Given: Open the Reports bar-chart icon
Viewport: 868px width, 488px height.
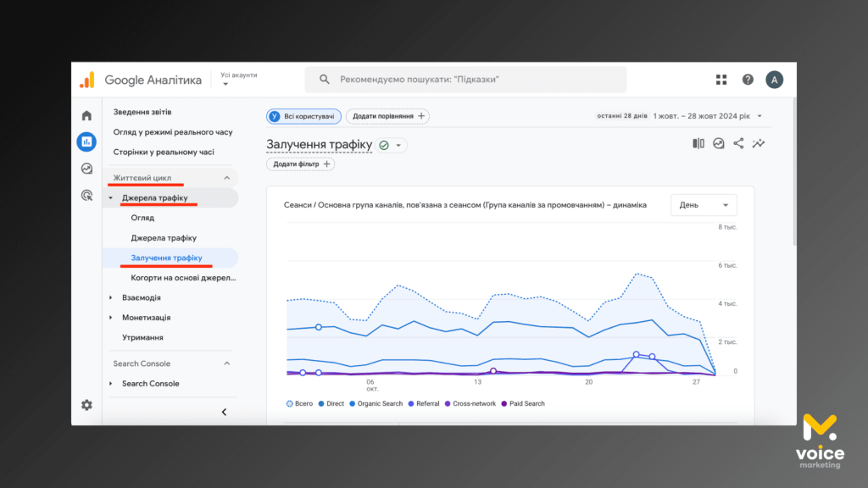Looking at the screenshot, I should pyautogui.click(x=86, y=142).
